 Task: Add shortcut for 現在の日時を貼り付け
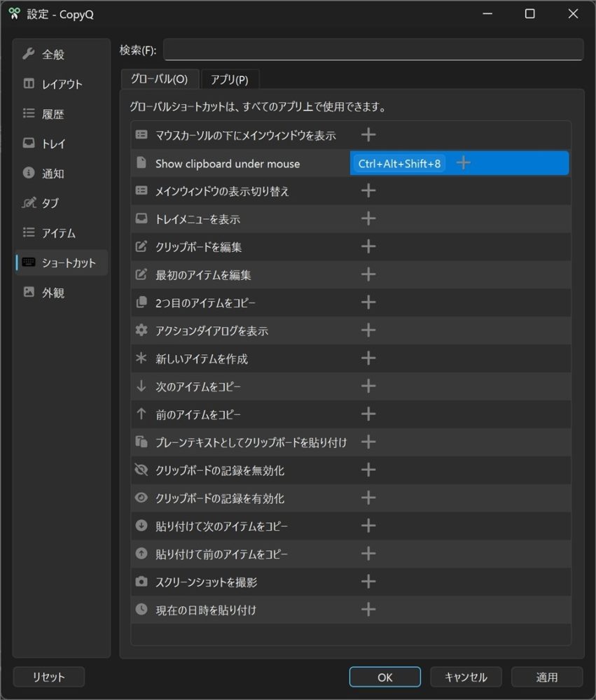368,610
